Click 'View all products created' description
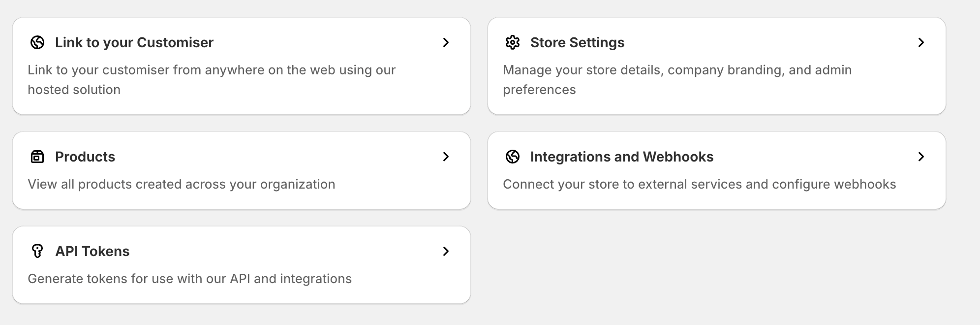 [x=181, y=184]
